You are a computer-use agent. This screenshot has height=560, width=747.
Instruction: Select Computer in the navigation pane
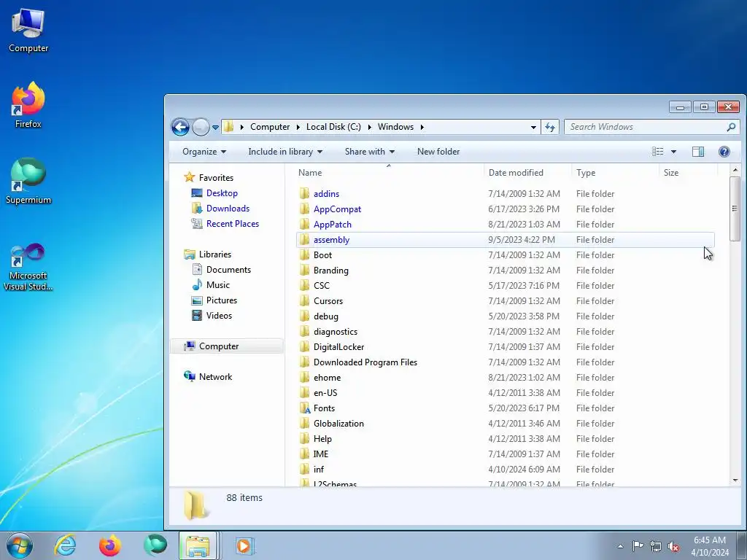(219, 346)
